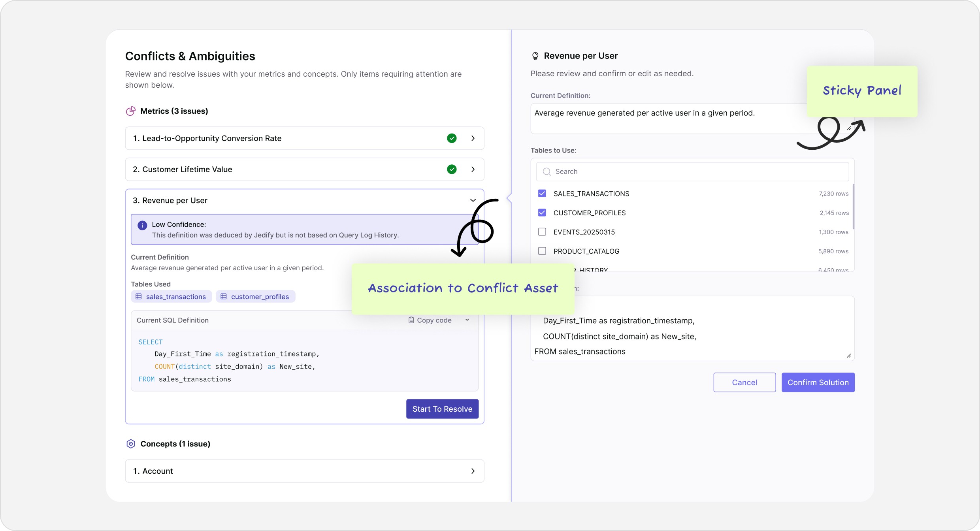Click the lightbulb icon beside Revenue per User
The width and height of the screenshot is (980, 531).
535,56
